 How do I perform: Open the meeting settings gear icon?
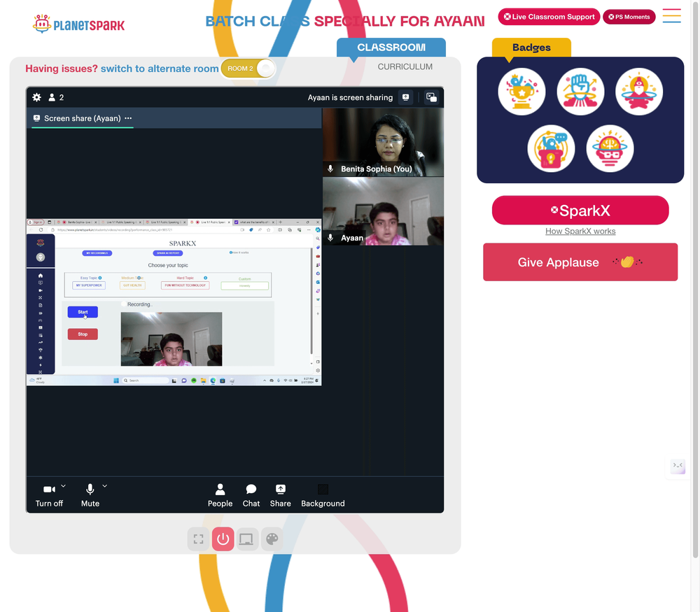(x=36, y=97)
